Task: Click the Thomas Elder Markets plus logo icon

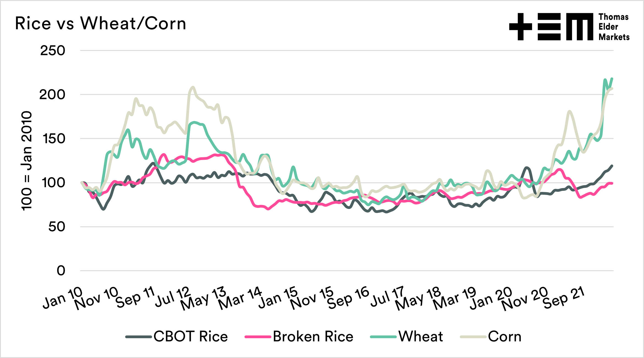Action: click(520, 27)
